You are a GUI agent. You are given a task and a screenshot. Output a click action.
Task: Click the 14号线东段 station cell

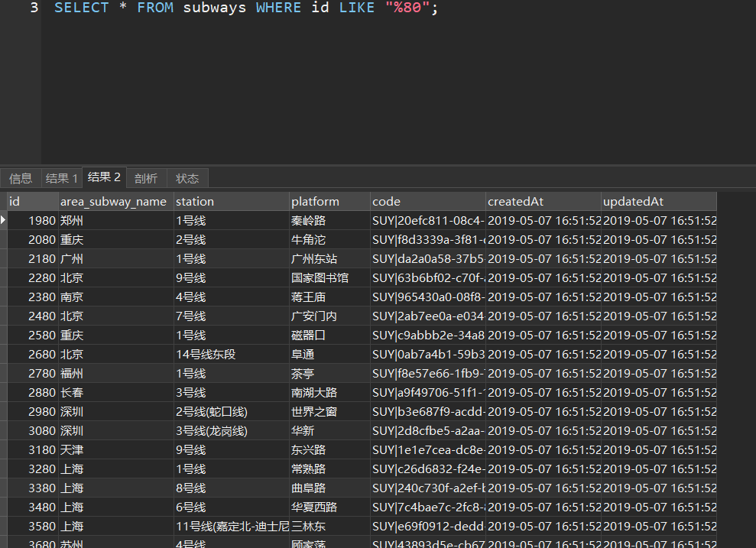point(232,354)
